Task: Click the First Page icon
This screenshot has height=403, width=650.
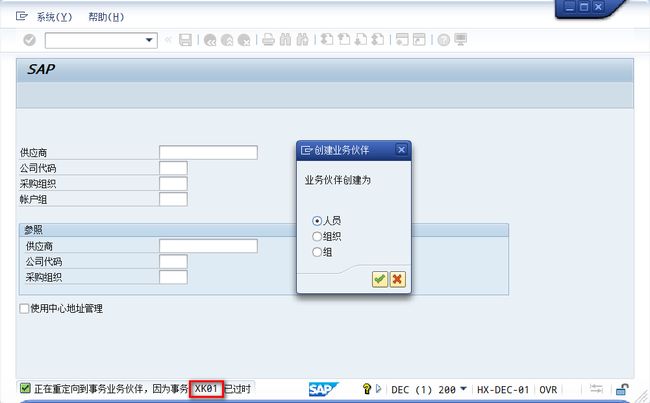Action: pos(327,40)
